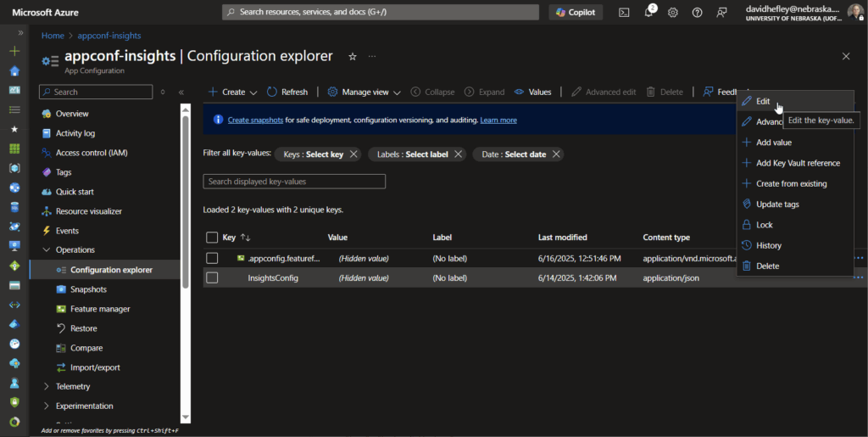Toggle the select-all checkbox in header

(212, 238)
